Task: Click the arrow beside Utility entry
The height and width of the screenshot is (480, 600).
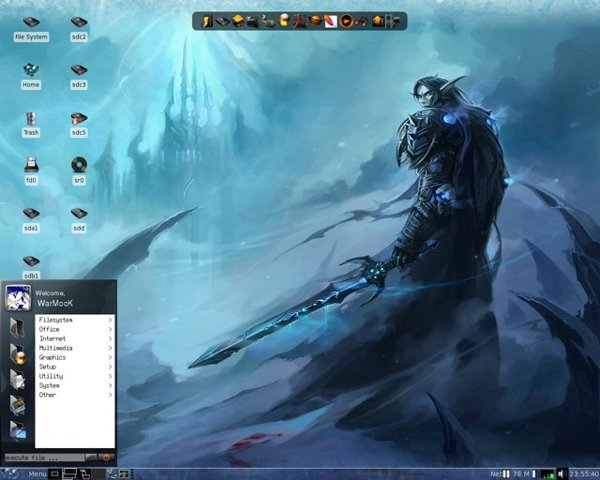Action: pyautogui.click(x=110, y=376)
